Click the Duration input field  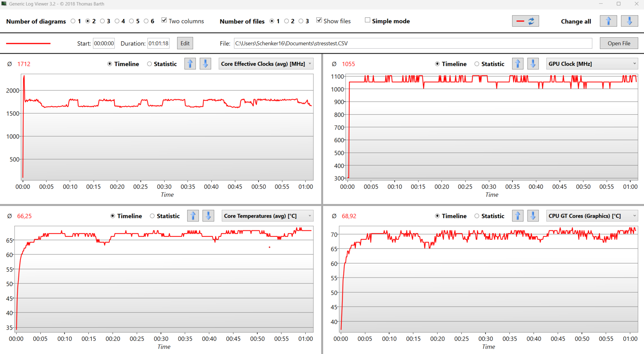pos(158,43)
